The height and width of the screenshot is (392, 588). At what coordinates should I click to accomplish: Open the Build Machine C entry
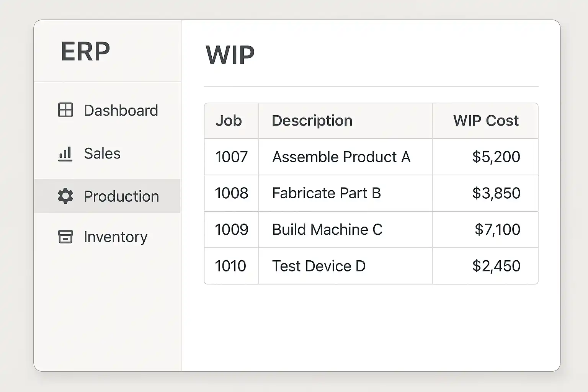[x=327, y=230]
